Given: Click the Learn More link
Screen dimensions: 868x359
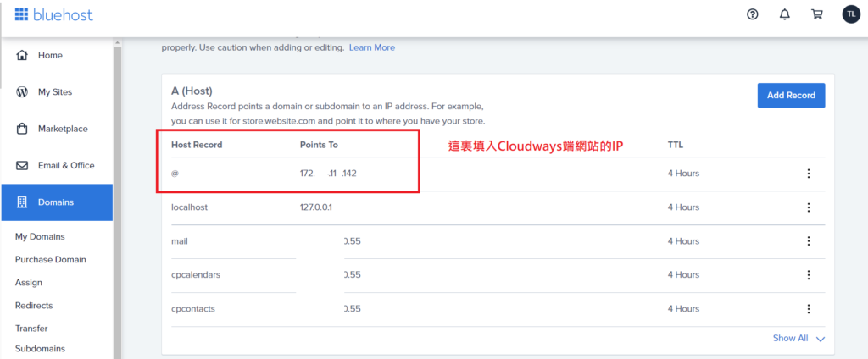Looking at the screenshot, I should point(371,47).
